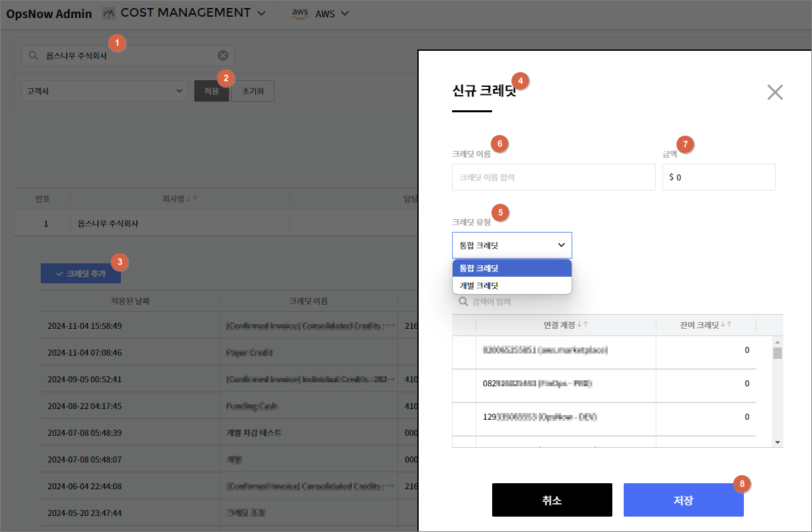Click the magnifier icon in company search

pyautogui.click(x=33, y=55)
